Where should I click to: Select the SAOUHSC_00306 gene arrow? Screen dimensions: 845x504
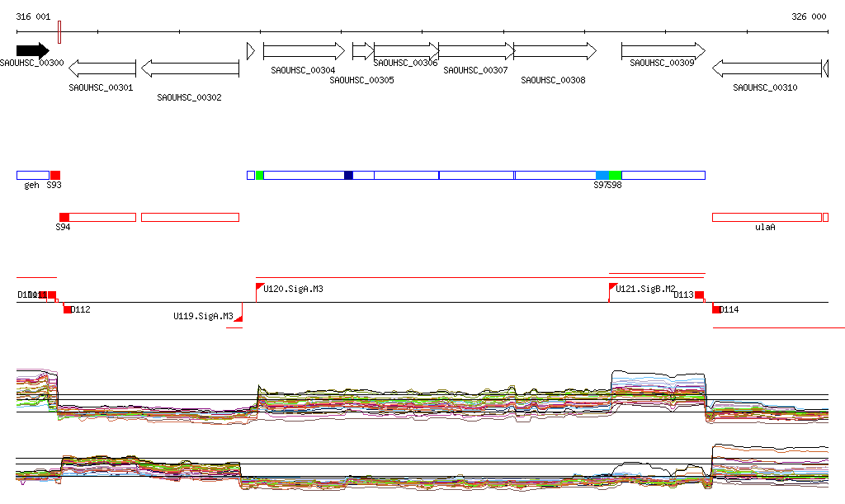tap(406, 51)
